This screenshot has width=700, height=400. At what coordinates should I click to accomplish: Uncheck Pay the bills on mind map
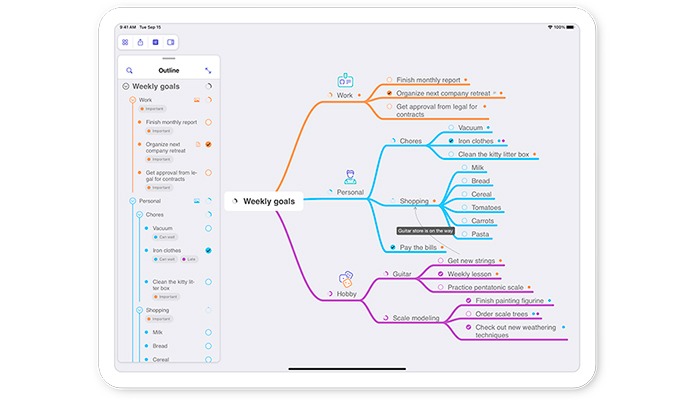point(392,247)
